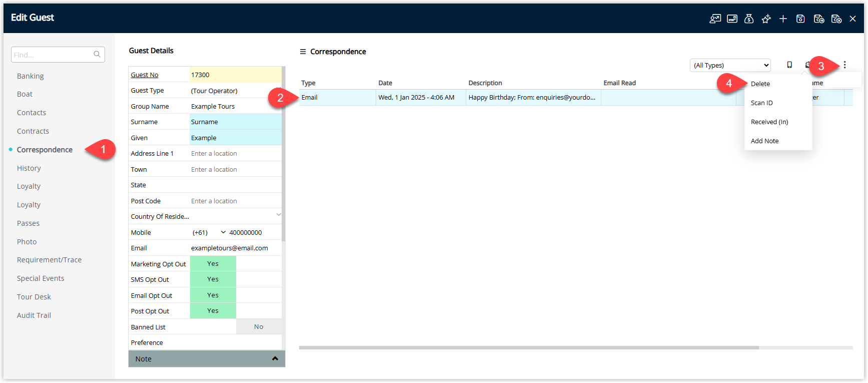Click the Surname value field
Screen dimensions: 868x383
235,122
